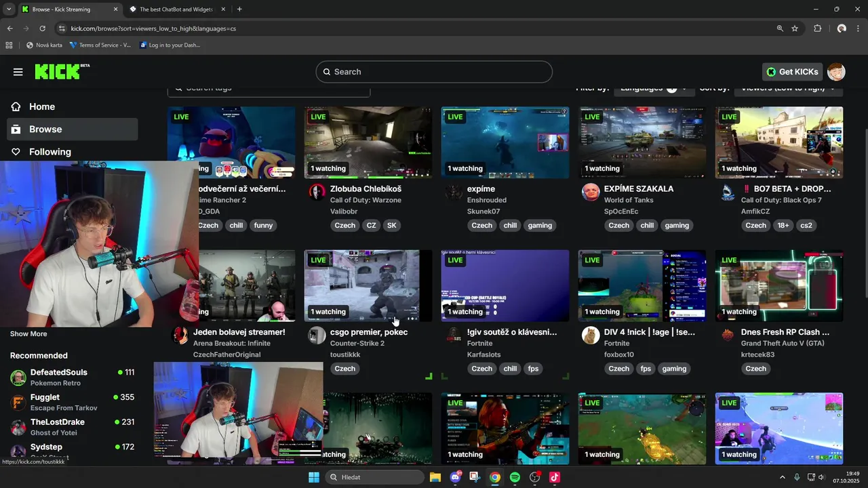868x488 pixels.
Task: Open the expíme Enshrouded stream thumbnail
Action: [x=505, y=142]
